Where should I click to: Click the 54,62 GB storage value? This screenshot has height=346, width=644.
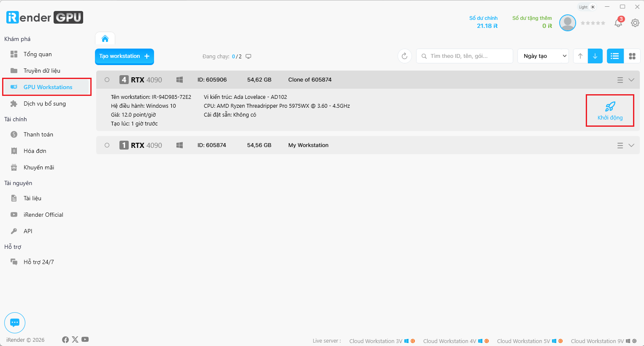[259, 80]
